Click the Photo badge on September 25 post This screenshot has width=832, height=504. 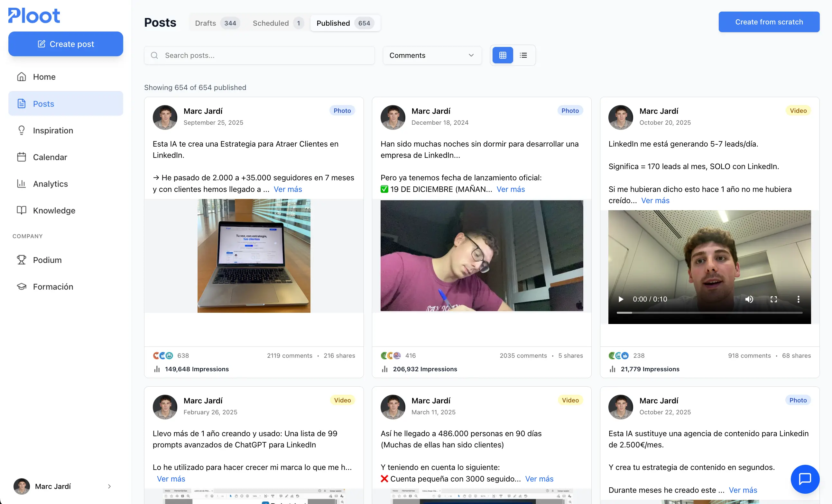click(342, 111)
